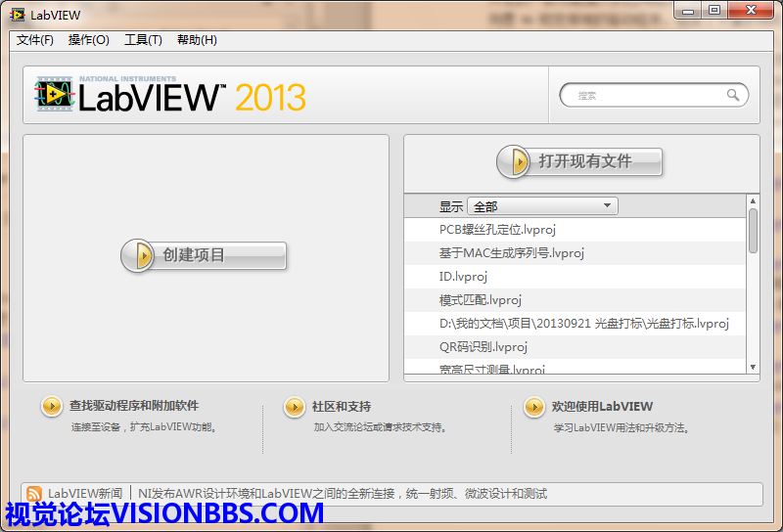The image size is (783, 532).
Task: Open PCB螺丝孔定位.lvproj from recent files
Action: [497, 230]
